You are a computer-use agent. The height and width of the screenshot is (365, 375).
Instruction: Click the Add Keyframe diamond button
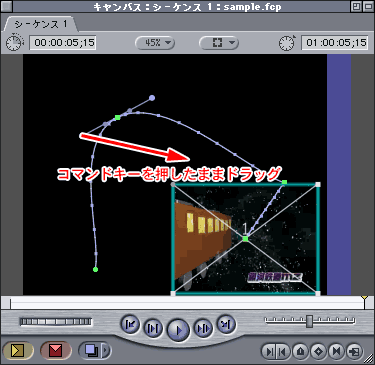pos(318,351)
